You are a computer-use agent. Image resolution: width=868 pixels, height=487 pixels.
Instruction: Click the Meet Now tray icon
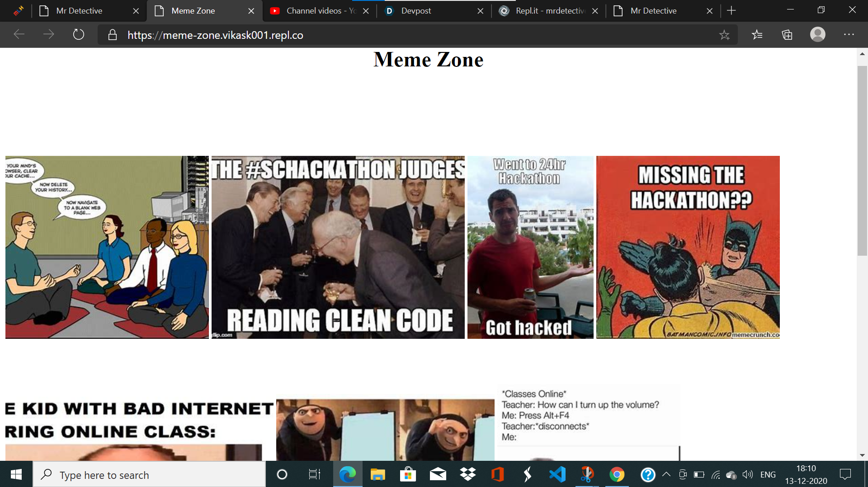683,474
